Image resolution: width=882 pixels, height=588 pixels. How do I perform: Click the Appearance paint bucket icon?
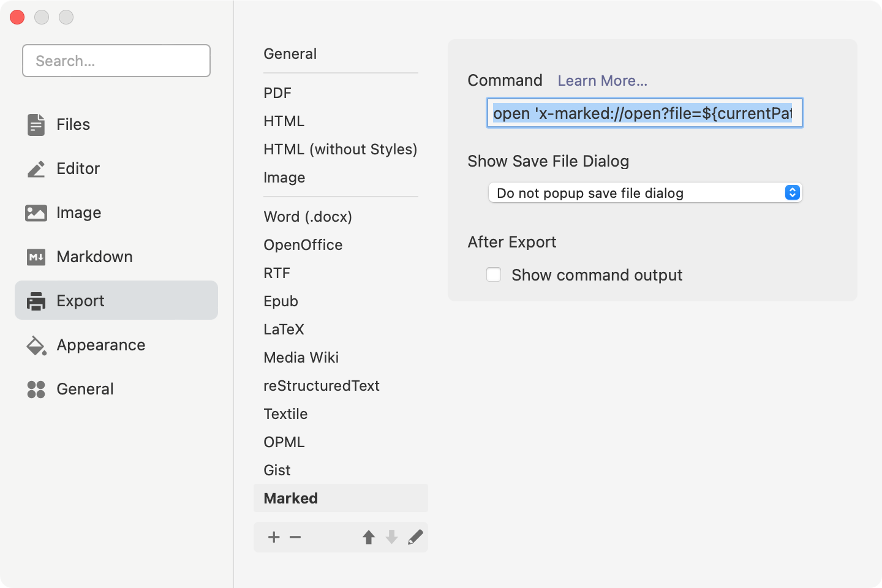pyautogui.click(x=36, y=345)
